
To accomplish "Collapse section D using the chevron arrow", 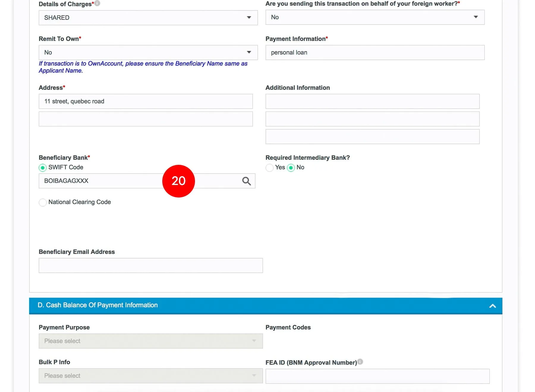I will pos(492,306).
